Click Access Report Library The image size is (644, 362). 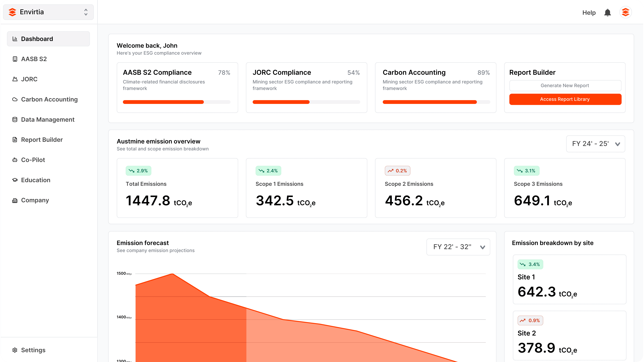565,99
